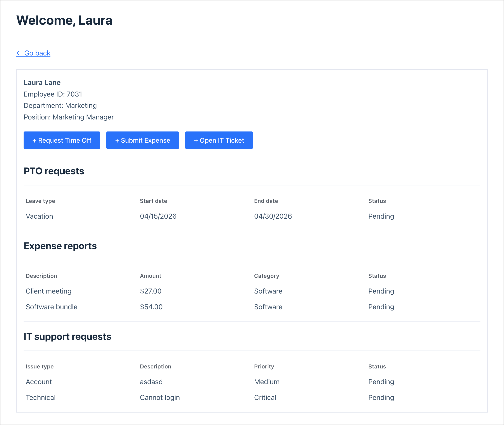504x425 pixels.
Task: Click the Critical priority label
Action: click(x=265, y=397)
